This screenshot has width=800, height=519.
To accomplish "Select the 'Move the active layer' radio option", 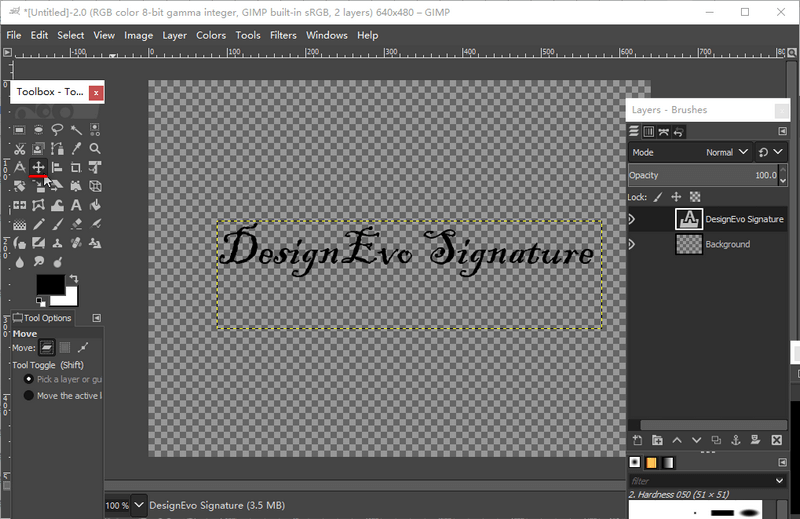I will point(28,396).
